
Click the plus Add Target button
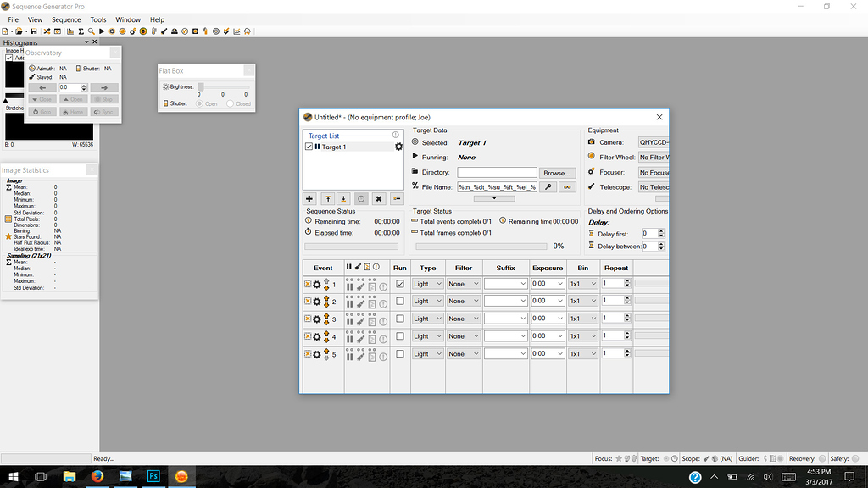[309, 198]
